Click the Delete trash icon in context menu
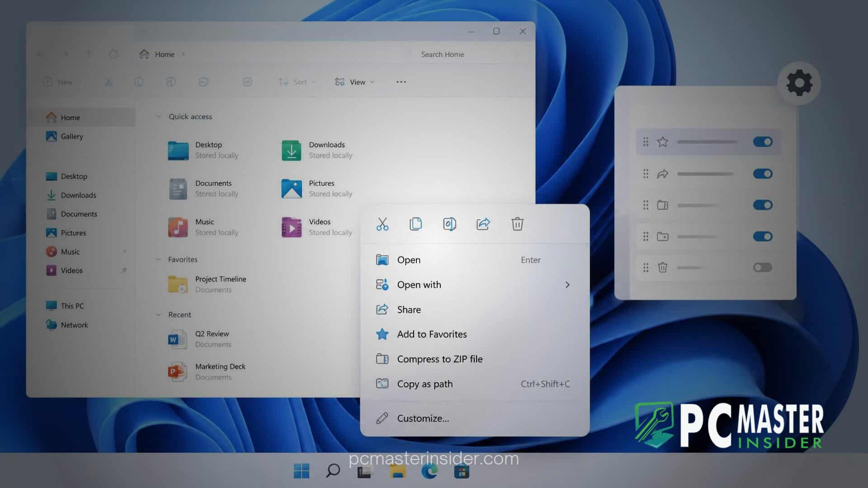Screen dimensions: 868x488 click(517, 224)
